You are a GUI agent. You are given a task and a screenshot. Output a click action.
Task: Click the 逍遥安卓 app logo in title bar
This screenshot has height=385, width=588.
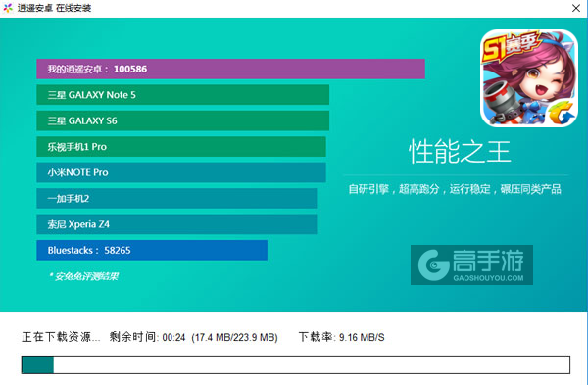click(x=8, y=8)
